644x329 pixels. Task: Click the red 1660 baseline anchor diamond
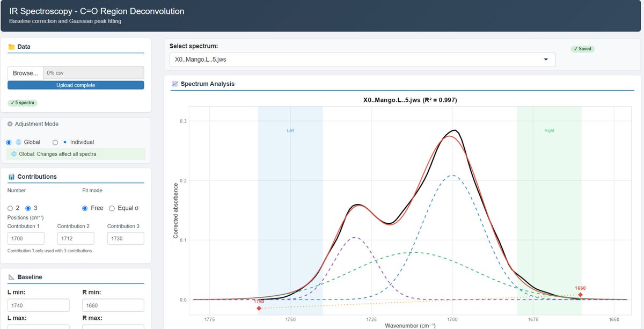[581, 294]
